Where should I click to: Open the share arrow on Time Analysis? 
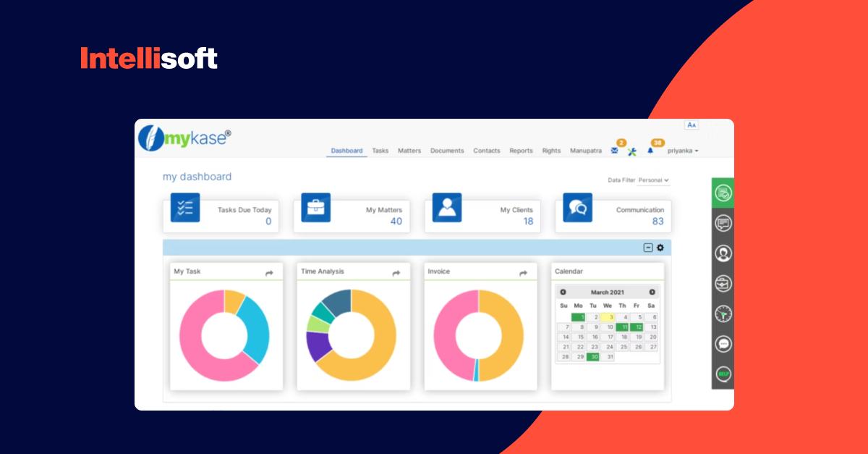396,273
